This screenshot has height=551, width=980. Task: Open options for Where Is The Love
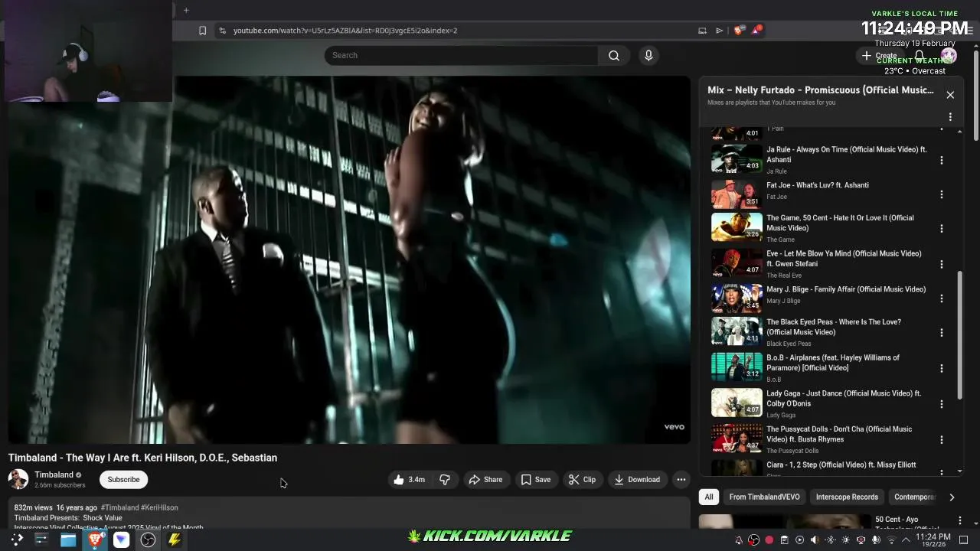point(942,332)
